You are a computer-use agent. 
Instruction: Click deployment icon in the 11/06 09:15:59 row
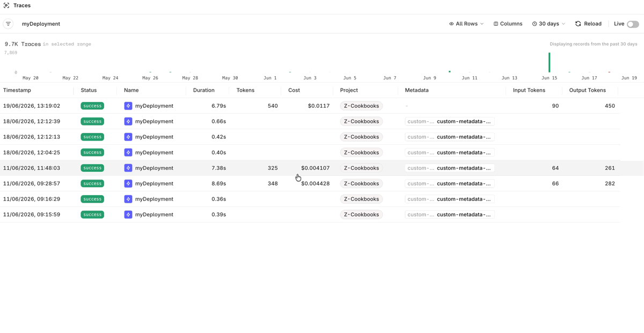tap(128, 215)
